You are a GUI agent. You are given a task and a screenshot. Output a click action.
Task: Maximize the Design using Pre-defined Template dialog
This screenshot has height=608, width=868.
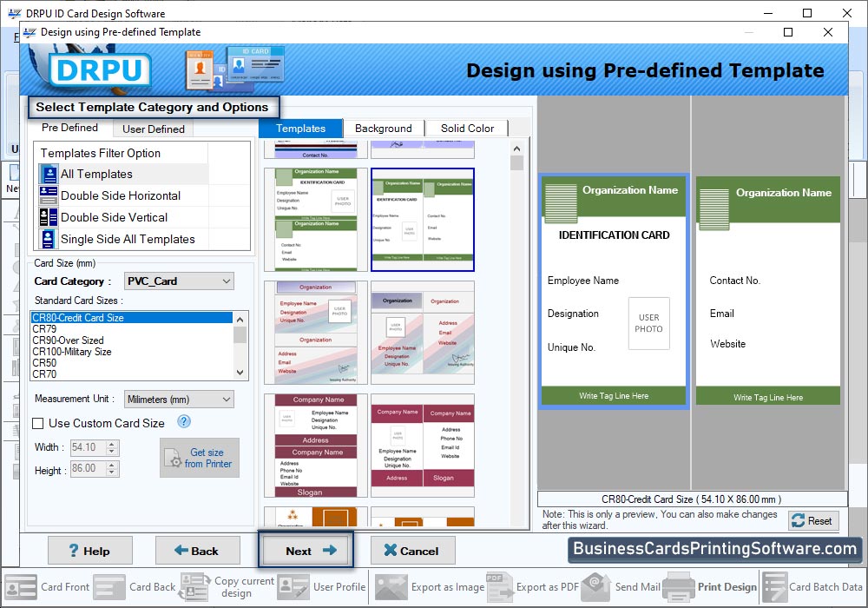(x=788, y=32)
